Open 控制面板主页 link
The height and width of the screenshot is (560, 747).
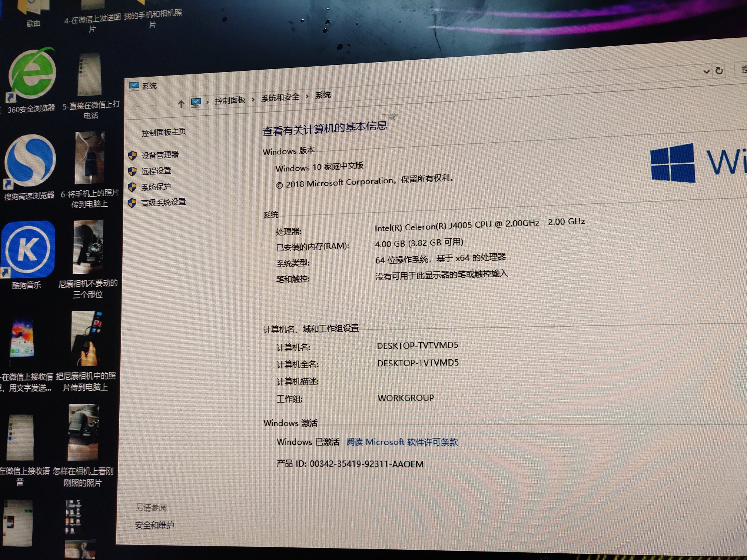[x=164, y=132]
